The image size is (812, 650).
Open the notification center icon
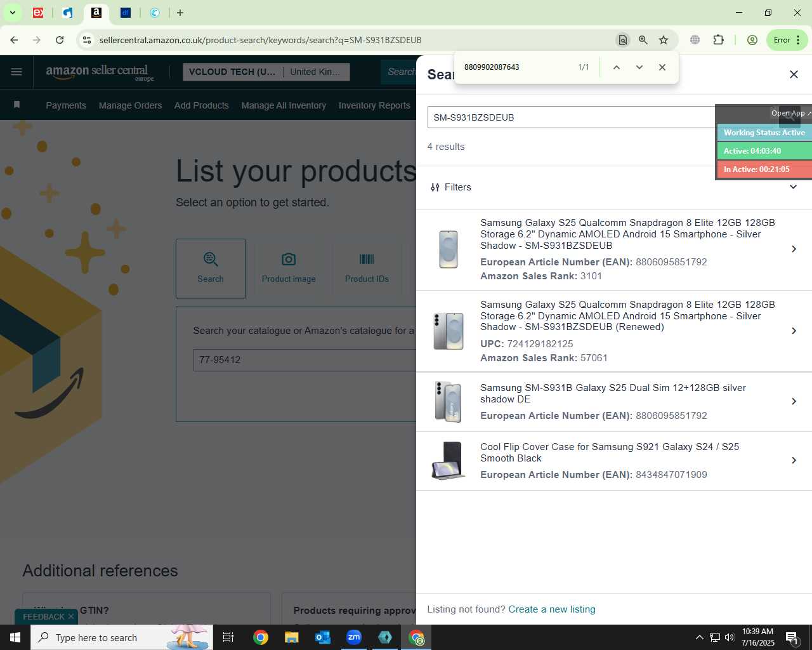coord(792,637)
